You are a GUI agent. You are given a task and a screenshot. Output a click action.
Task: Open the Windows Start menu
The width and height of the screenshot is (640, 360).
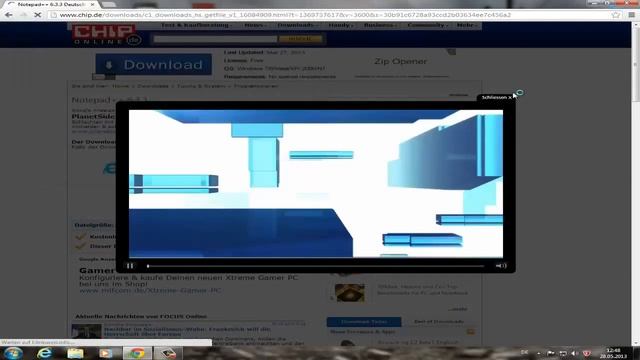coord(13,353)
